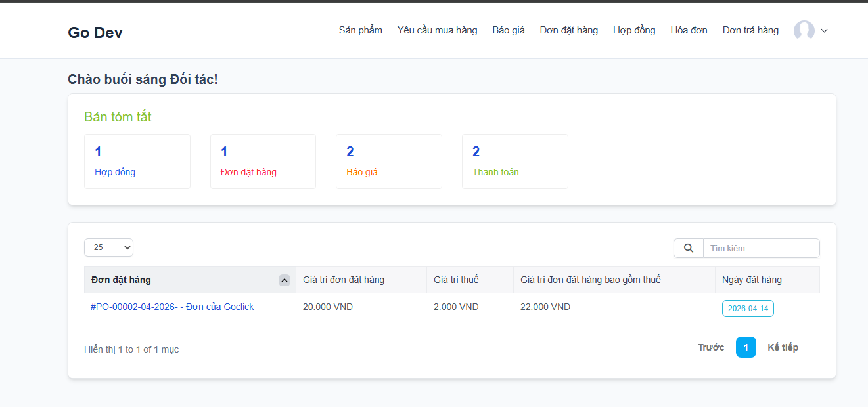Click the Hợp đồng summary card

137,161
